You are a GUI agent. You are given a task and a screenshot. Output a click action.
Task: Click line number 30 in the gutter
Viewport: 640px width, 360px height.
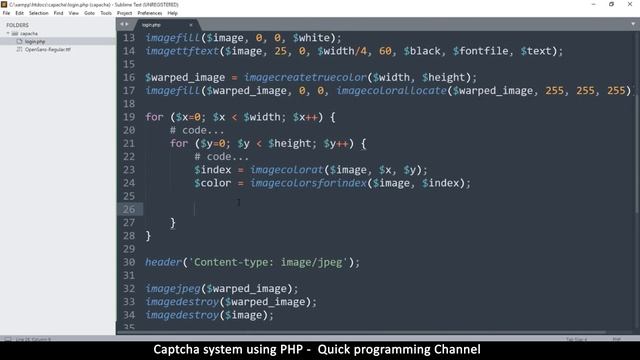129,262
